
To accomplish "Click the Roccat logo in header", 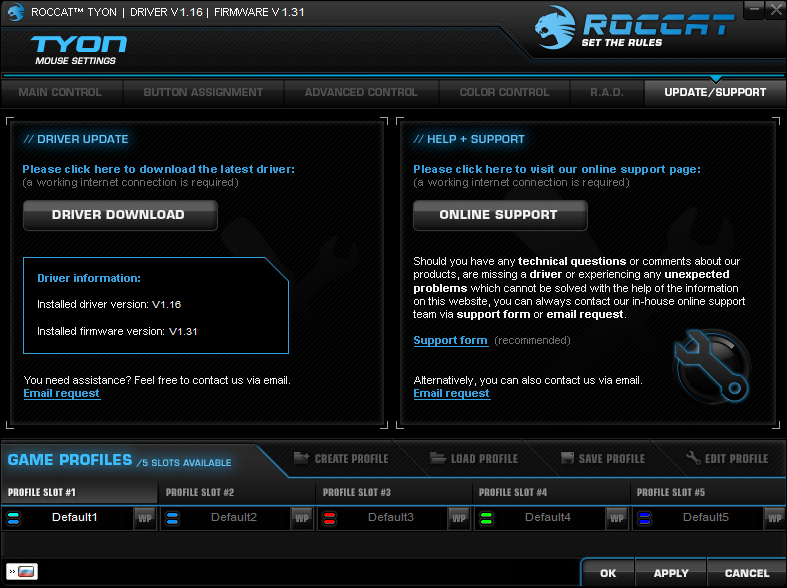I will (x=634, y=28).
